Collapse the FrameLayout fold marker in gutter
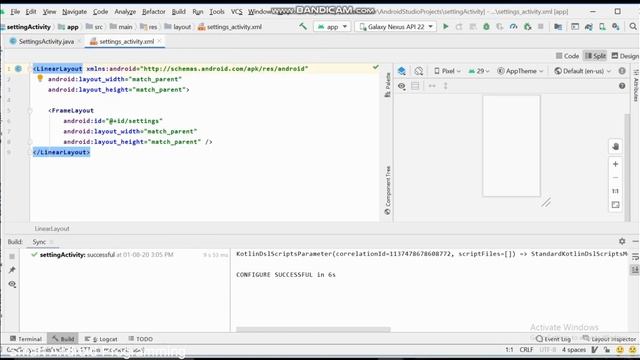The image size is (640, 360). click(30, 111)
